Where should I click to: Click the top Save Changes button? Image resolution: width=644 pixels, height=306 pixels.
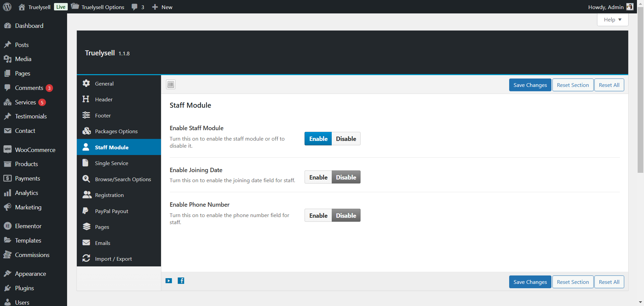pos(530,85)
